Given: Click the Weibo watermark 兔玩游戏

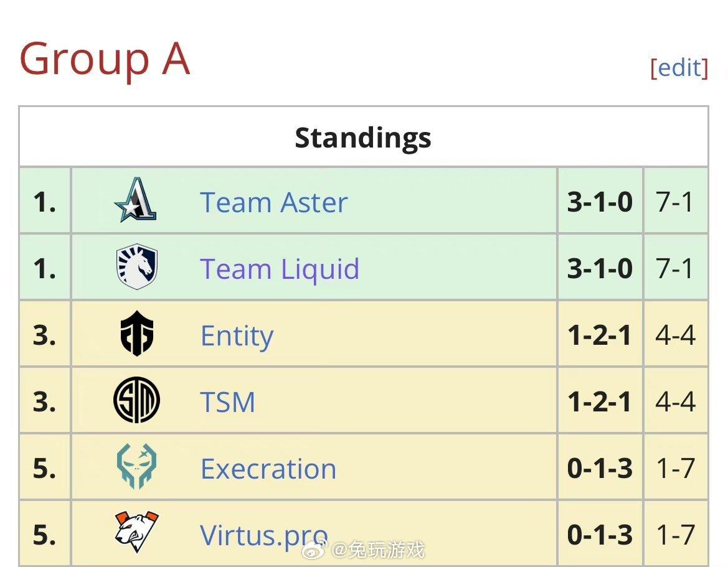Looking at the screenshot, I should pos(379,550).
